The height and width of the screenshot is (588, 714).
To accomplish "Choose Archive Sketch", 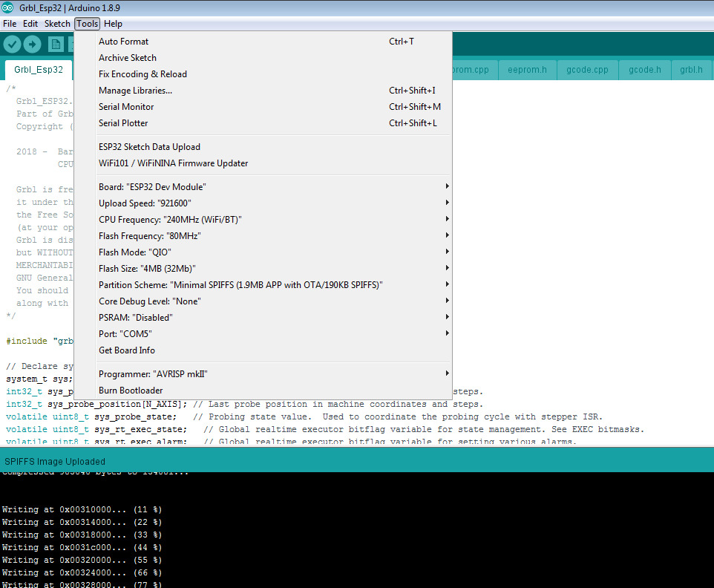I will coord(263,58).
